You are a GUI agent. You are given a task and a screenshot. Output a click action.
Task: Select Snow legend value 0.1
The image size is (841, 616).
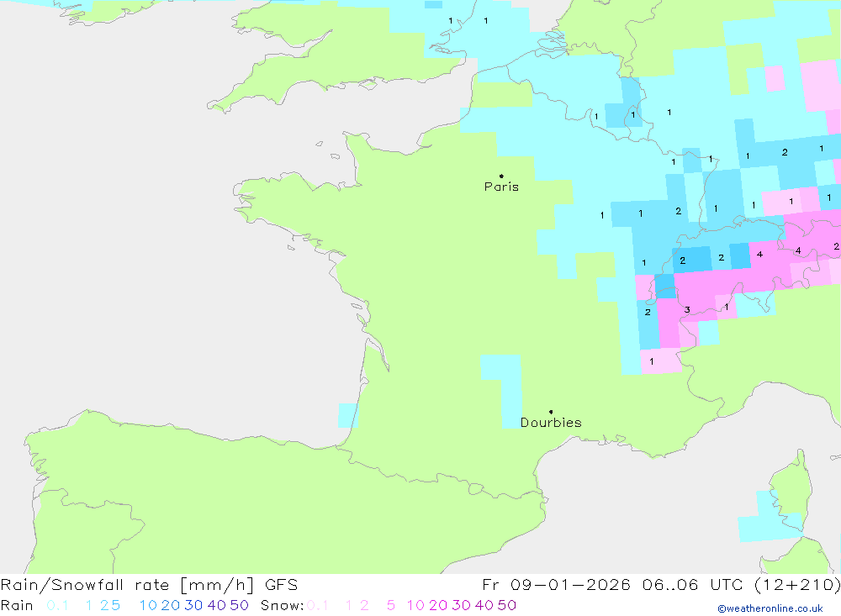318,605
